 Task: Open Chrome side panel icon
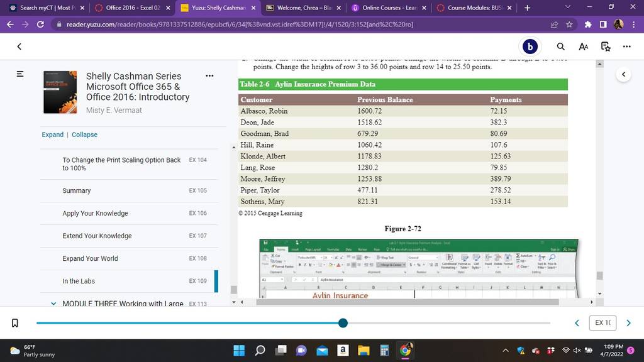click(x=603, y=25)
